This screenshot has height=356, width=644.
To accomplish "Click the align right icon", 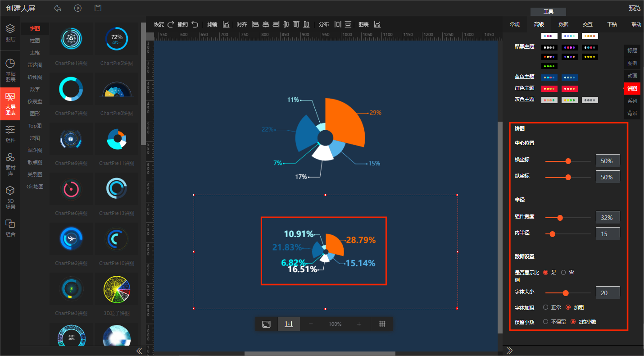I will tap(276, 24).
